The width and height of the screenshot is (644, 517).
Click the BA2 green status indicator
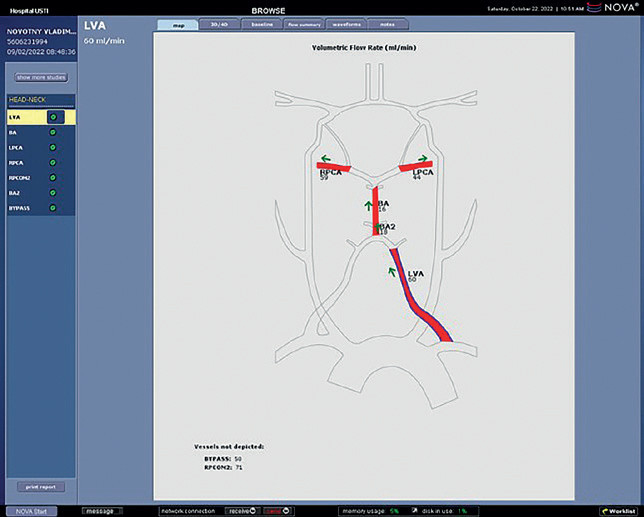pyautogui.click(x=53, y=192)
